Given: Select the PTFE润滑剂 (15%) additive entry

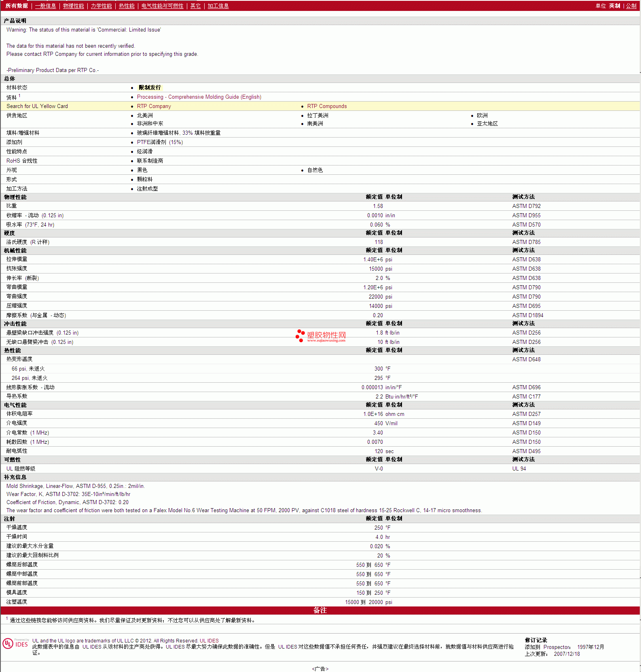Looking at the screenshot, I should (x=160, y=142).
